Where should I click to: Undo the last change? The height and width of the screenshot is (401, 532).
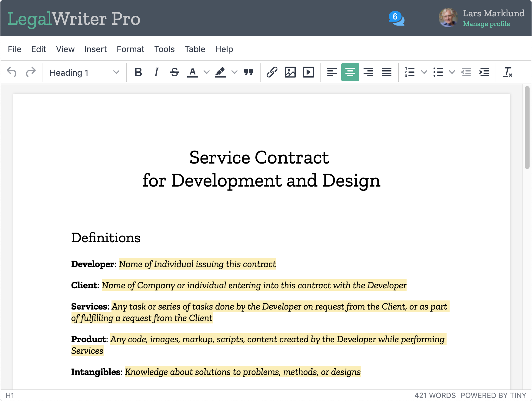[12, 72]
